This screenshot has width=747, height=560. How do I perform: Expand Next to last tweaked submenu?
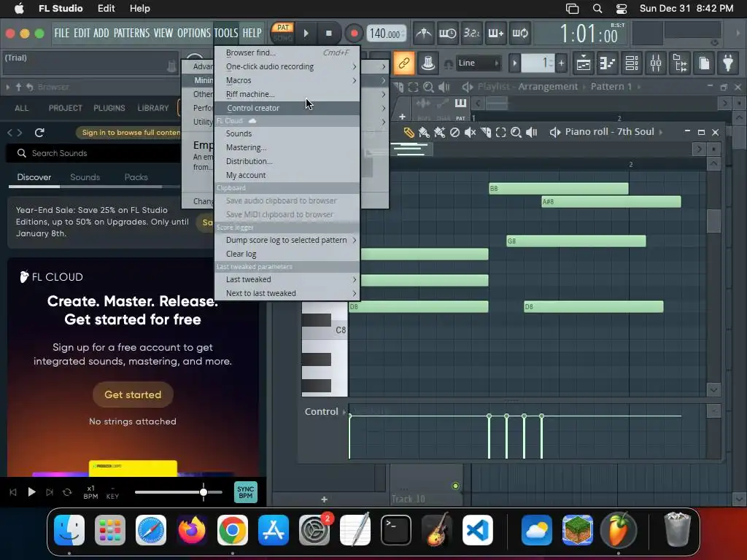point(287,293)
